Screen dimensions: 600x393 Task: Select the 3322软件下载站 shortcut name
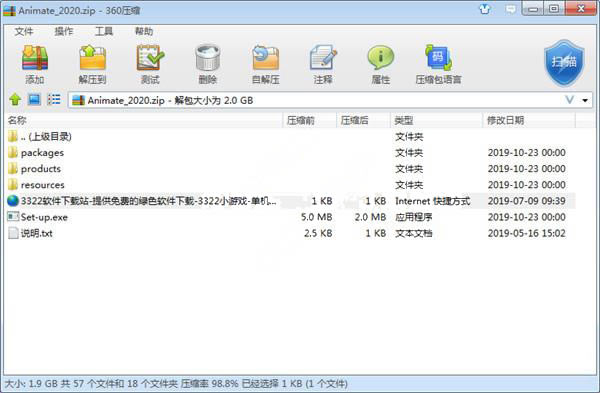pyautogui.click(x=148, y=201)
